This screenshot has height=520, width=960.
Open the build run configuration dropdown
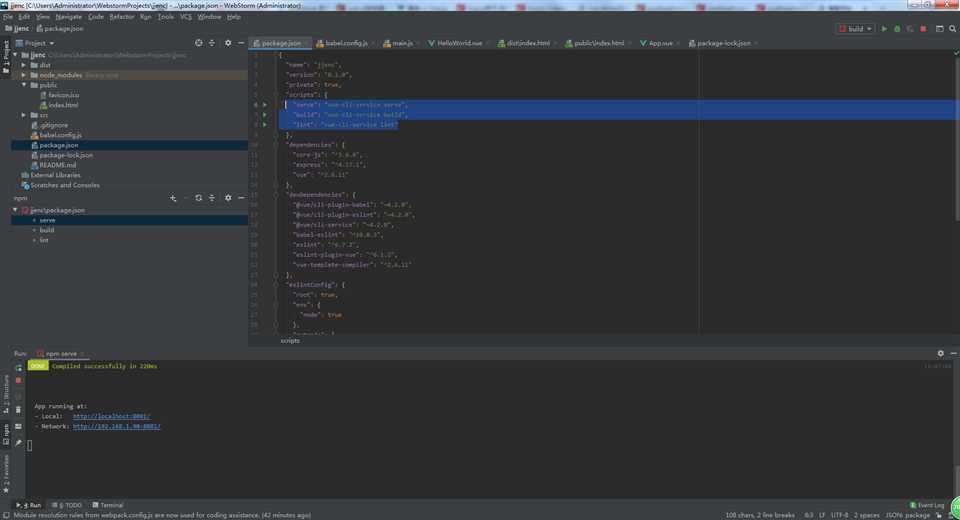(x=855, y=29)
